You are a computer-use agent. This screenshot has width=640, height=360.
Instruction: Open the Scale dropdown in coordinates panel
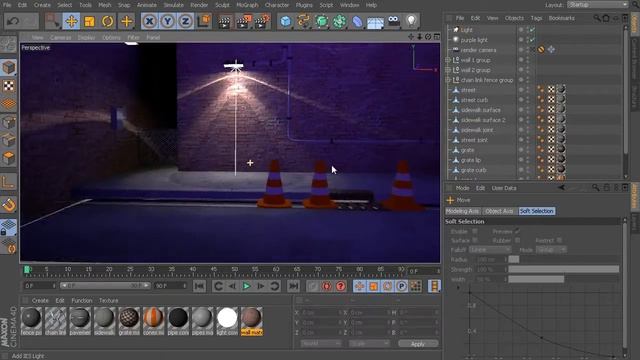point(369,344)
